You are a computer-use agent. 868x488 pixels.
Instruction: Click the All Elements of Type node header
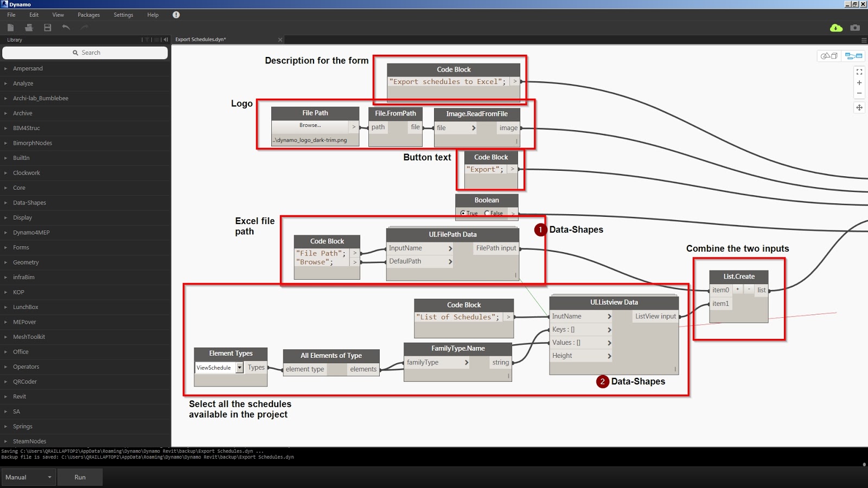pyautogui.click(x=331, y=356)
